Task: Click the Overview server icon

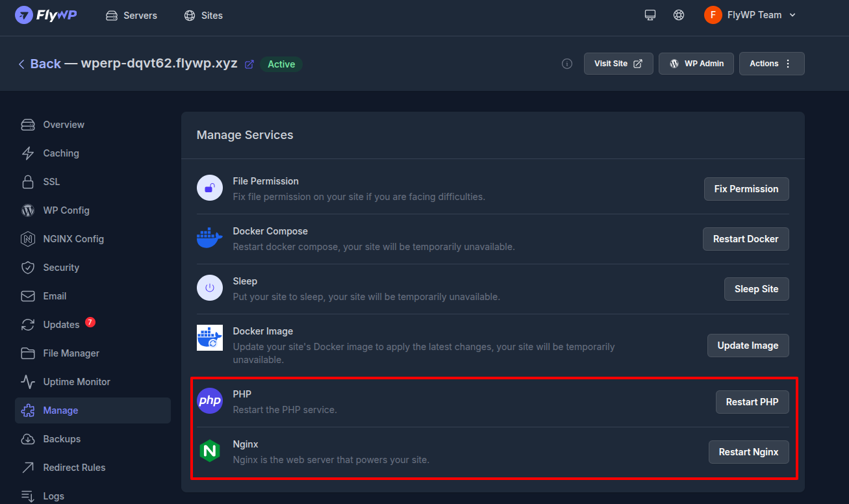Action: tap(28, 125)
